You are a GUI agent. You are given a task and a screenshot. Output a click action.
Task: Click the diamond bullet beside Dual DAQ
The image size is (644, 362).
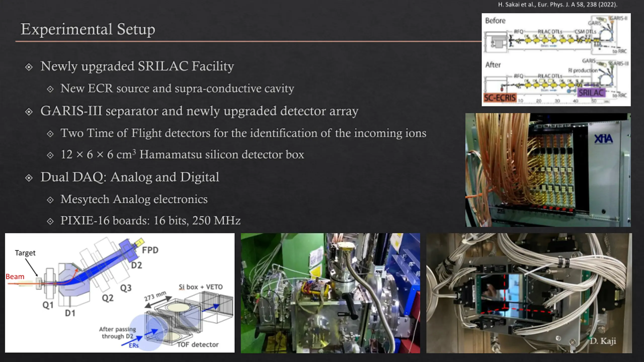(29, 178)
